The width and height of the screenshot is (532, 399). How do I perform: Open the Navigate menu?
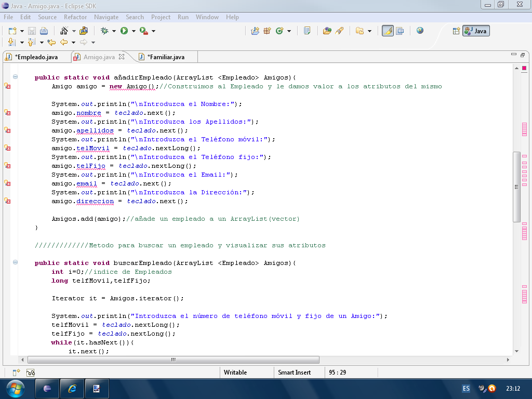click(x=106, y=17)
